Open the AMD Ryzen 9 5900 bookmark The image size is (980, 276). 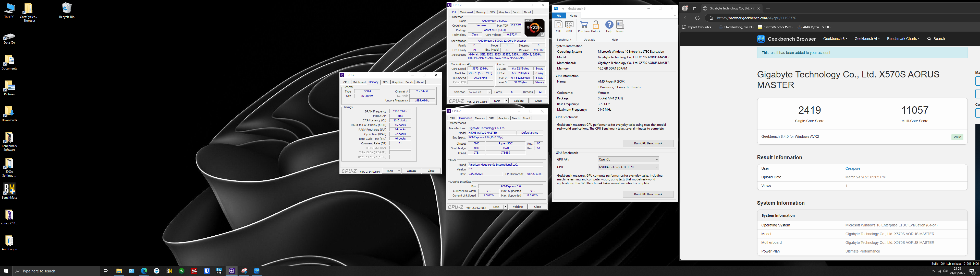tap(815, 27)
